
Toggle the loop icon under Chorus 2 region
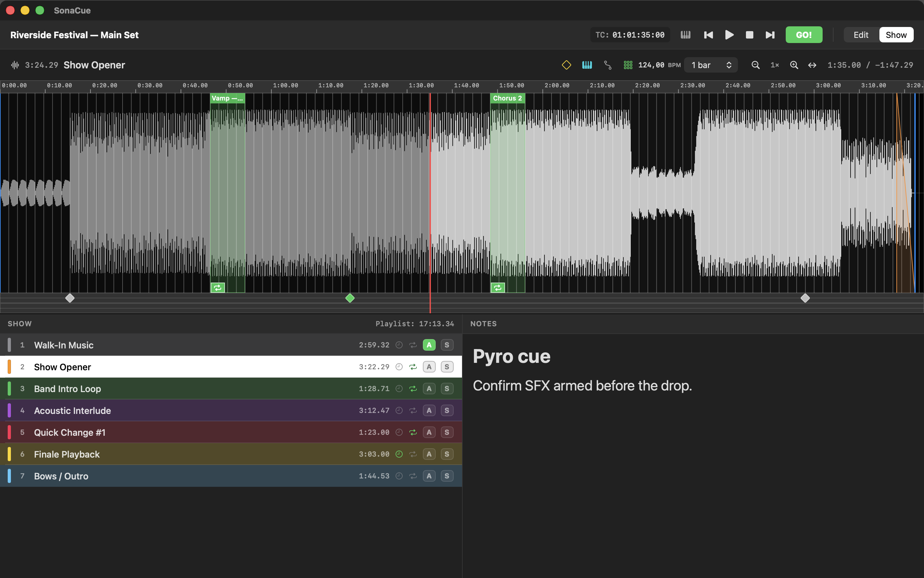tap(498, 288)
